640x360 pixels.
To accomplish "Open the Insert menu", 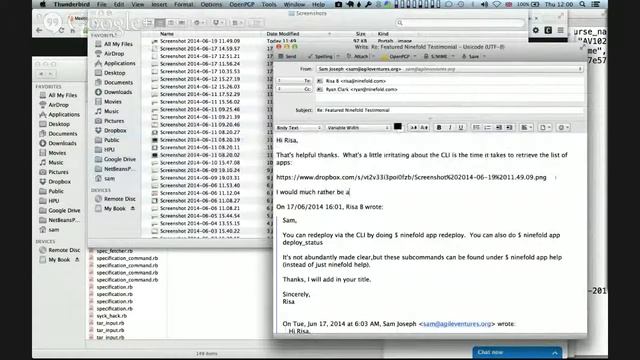I will click(x=159, y=4).
